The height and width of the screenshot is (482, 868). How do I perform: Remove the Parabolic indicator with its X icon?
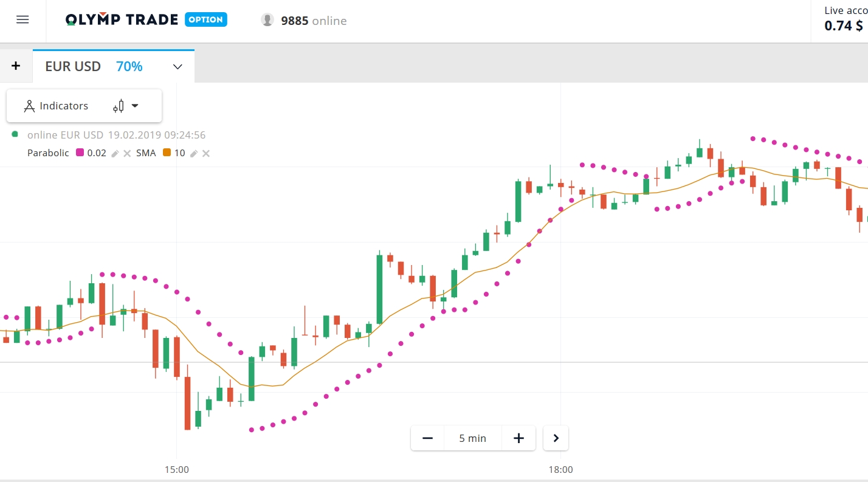pyautogui.click(x=126, y=153)
